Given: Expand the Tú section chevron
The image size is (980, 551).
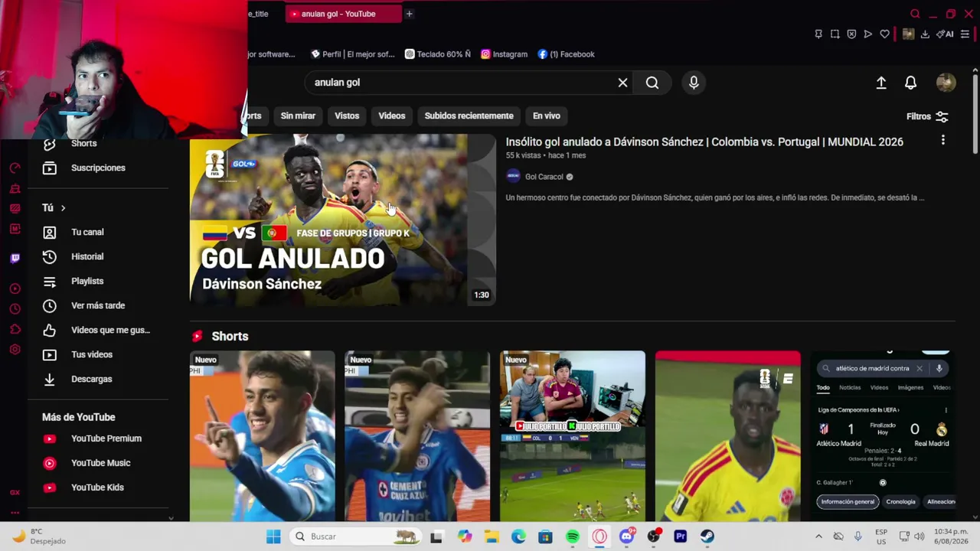Looking at the screenshot, I should click(x=63, y=208).
